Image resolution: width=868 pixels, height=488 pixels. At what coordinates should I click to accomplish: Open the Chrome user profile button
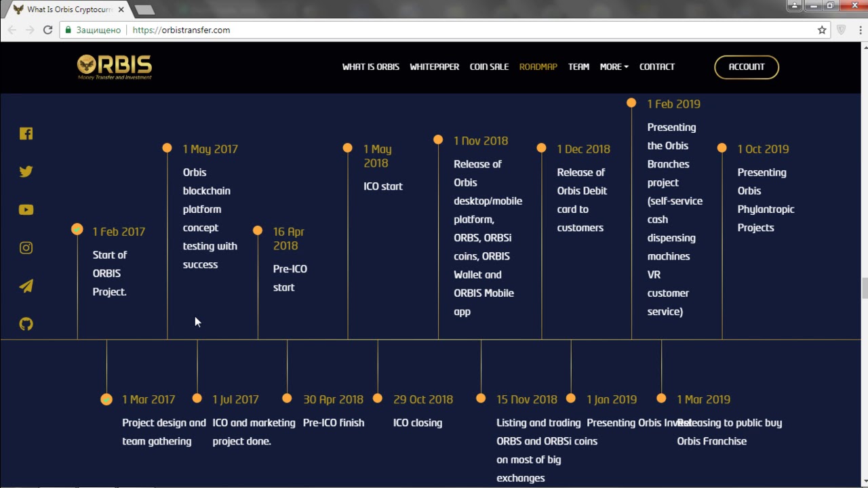tap(796, 5)
